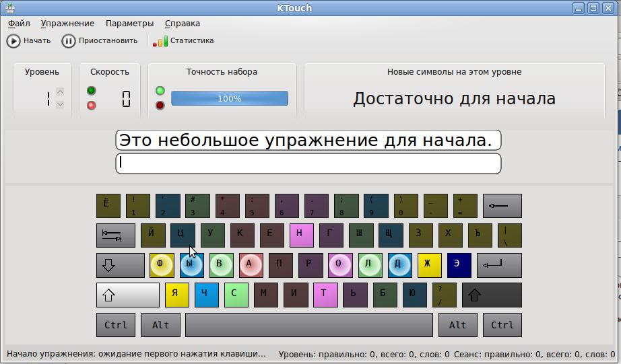The image size is (621, 364).
Task: Click the Ю key
Action: [x=414, y=295]
